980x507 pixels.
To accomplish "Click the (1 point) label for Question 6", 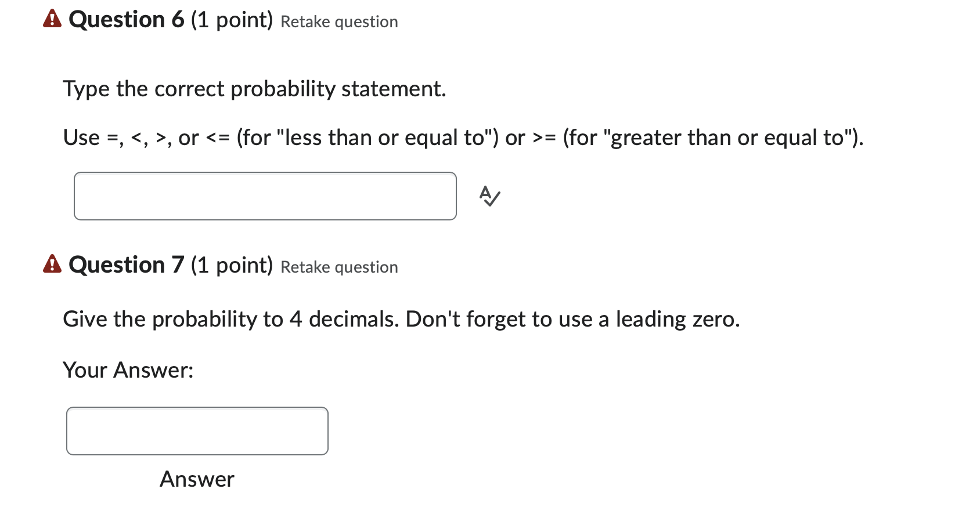I will tap(232, 19).
